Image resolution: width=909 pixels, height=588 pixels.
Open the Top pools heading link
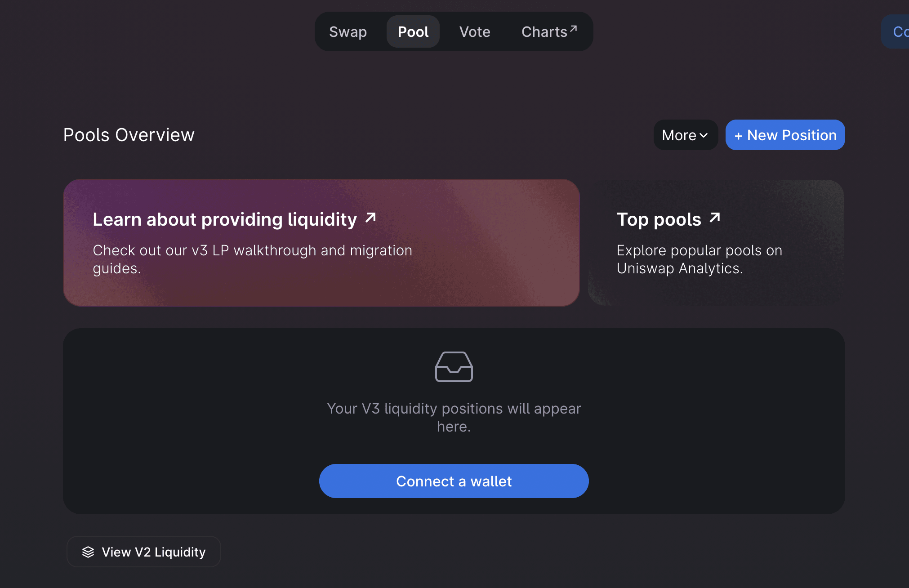[x=659, y=219]
